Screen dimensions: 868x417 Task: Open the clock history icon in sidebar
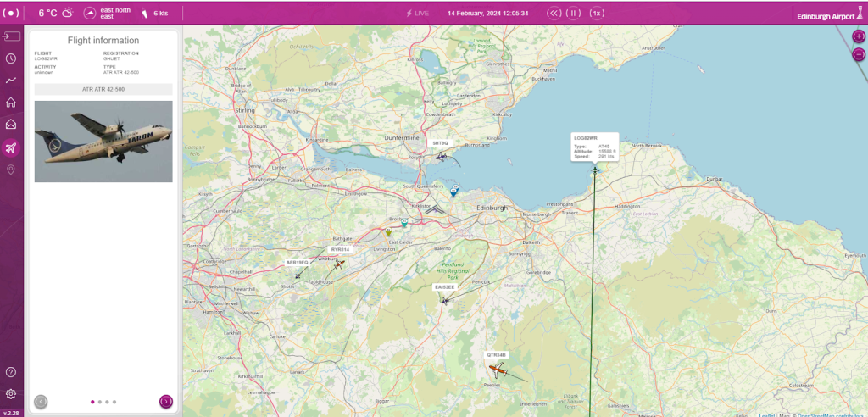coord(11,58)
